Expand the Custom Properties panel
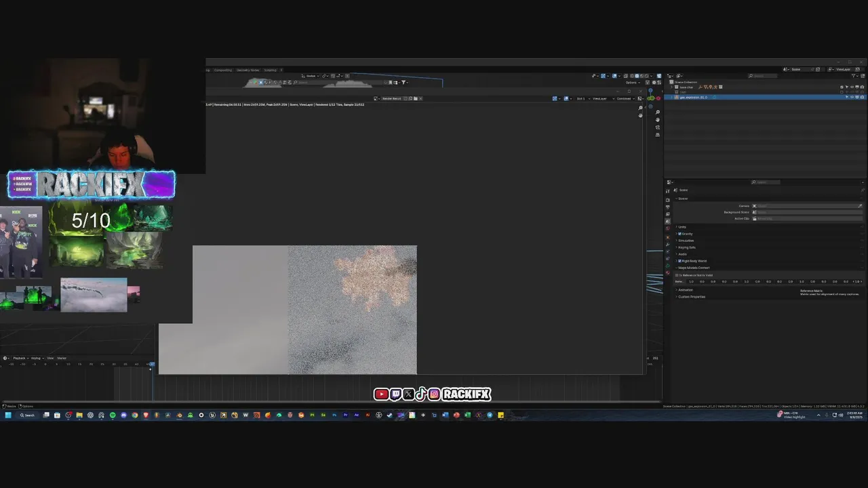 pos(691,297)
